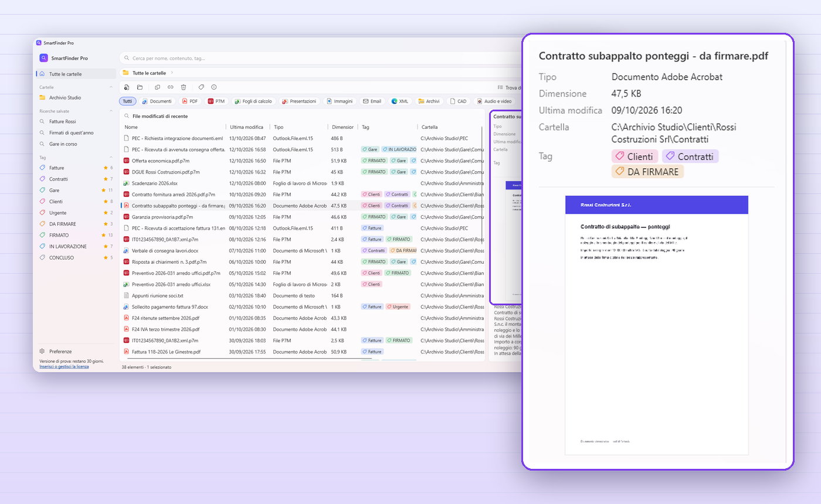Click the home icon of Tutte le cartelle
Viewport: 821px width, 504px height.
42,74
